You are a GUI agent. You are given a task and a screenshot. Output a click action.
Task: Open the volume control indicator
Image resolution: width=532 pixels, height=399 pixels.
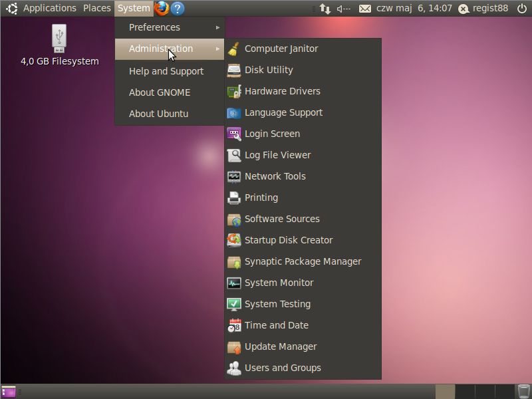[x=344, y=9]
